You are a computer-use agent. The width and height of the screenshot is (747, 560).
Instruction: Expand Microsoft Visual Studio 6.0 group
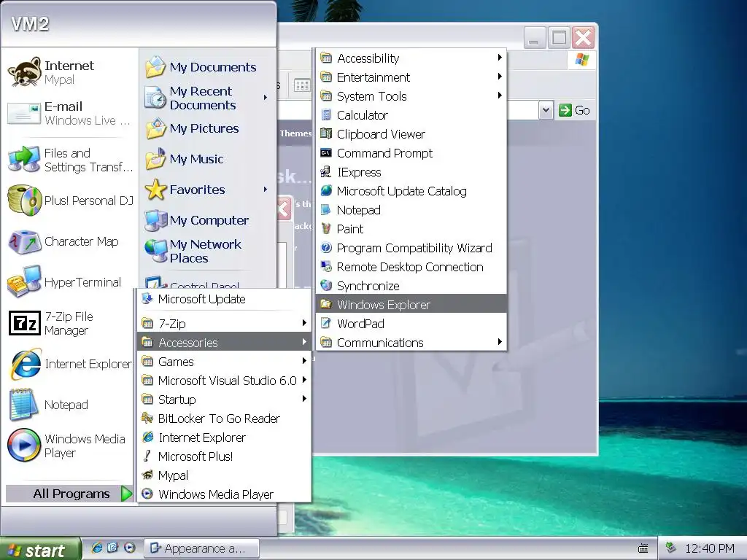tap(224, 381)
